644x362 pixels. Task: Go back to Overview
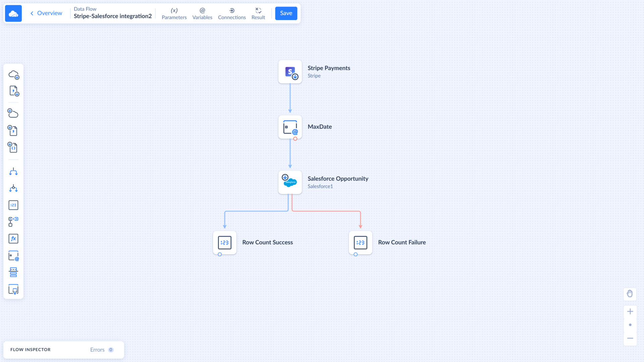click(46, 13)
